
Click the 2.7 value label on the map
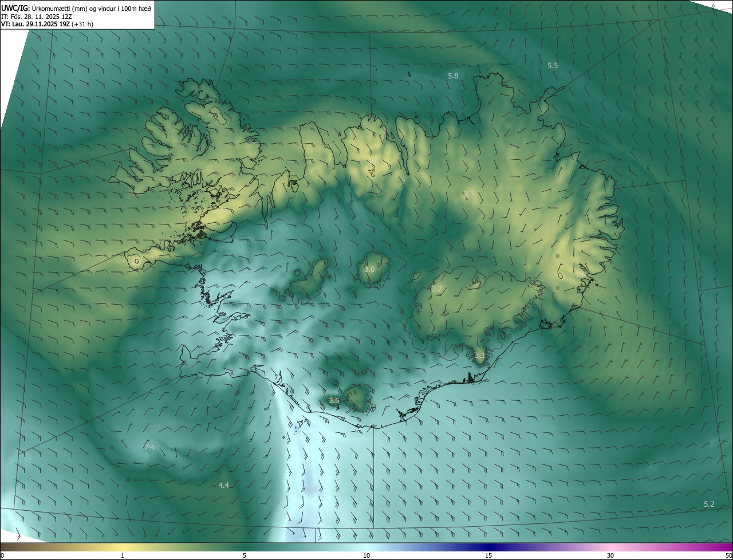[x=437, y=289]
